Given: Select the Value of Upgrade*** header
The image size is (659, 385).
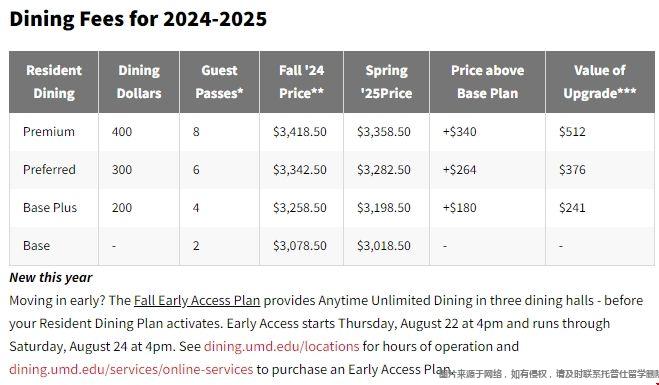Looking at the screenshot, I should click(600, 82).
